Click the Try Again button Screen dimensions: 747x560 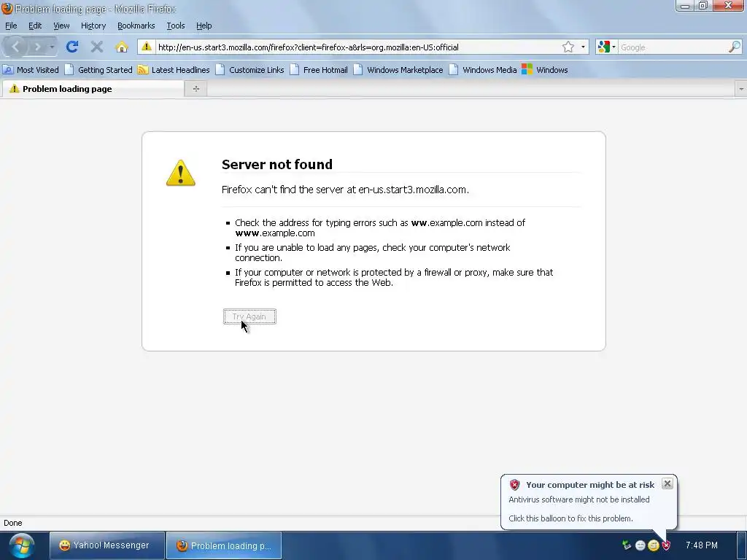249,316
